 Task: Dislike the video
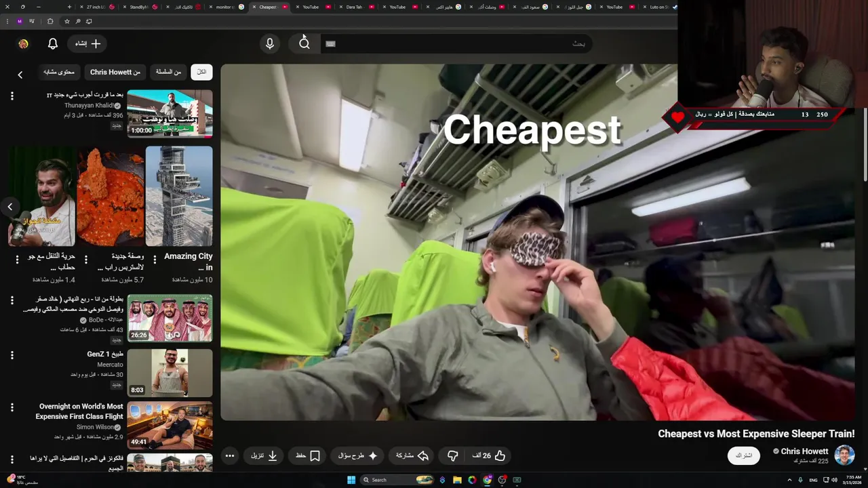[453, 455]
